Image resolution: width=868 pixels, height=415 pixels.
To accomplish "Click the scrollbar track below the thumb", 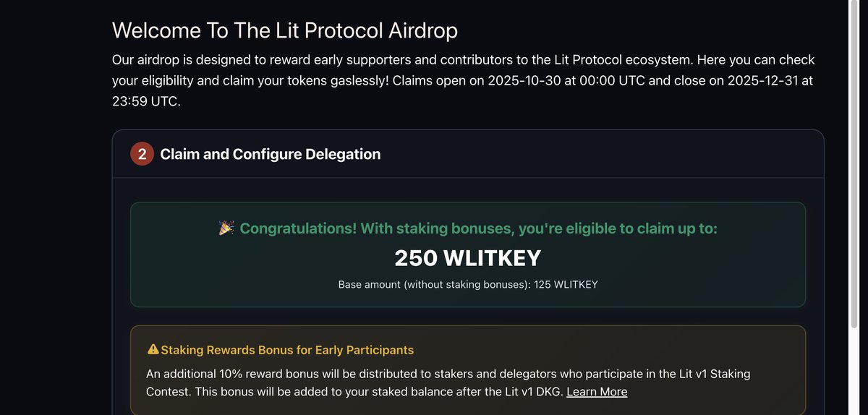I will (x=855, y=369).
